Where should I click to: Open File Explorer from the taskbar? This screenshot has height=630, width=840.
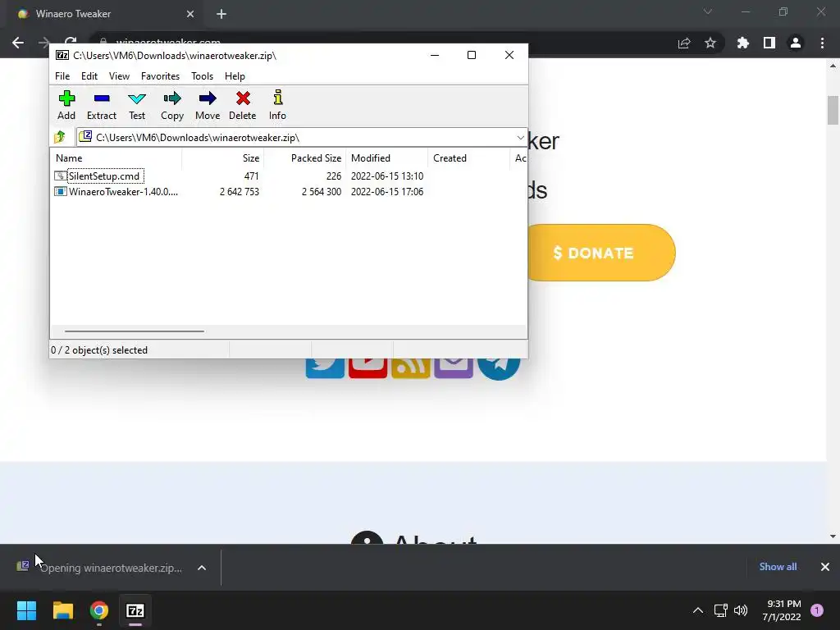pyautogui.click(x=62, y=610)
